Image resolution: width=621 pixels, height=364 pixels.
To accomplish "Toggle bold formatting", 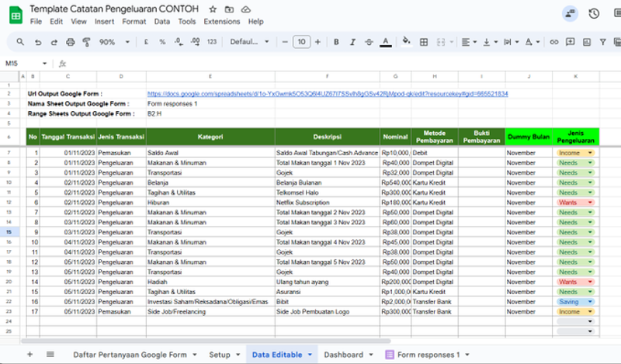I will click(x=336, y=42).
